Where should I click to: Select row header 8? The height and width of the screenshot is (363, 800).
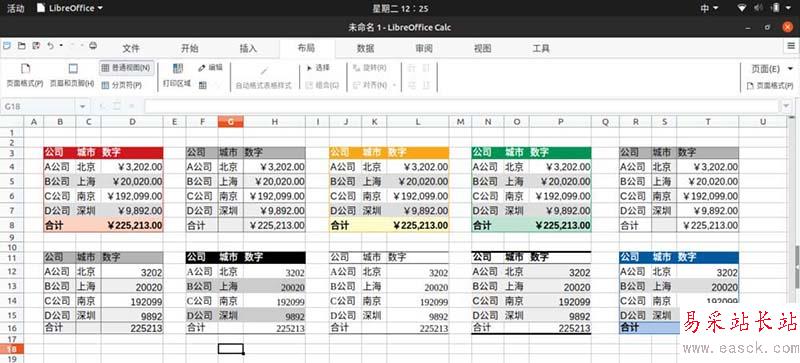coord(12,225)
